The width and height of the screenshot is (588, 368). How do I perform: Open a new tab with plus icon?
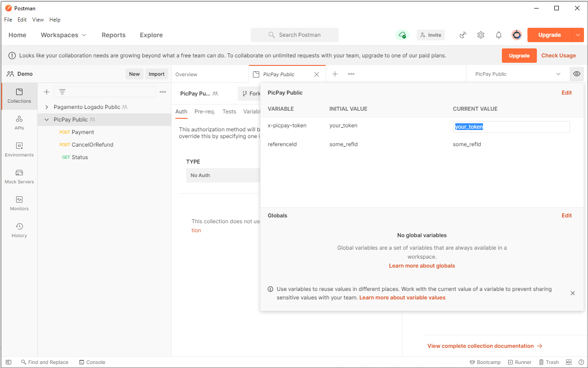335,74
